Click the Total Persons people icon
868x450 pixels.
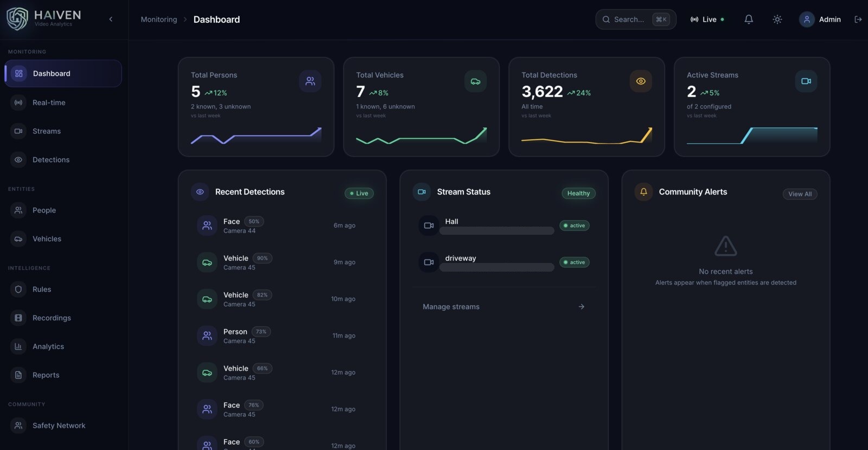310,81
